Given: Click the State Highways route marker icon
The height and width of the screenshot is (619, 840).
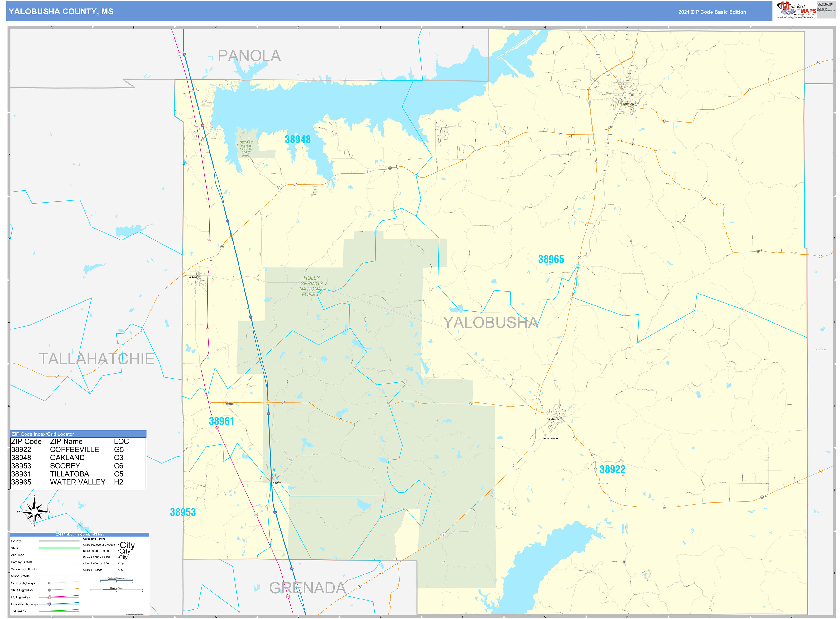Looking at the screenshot, I should pos(50,590).
